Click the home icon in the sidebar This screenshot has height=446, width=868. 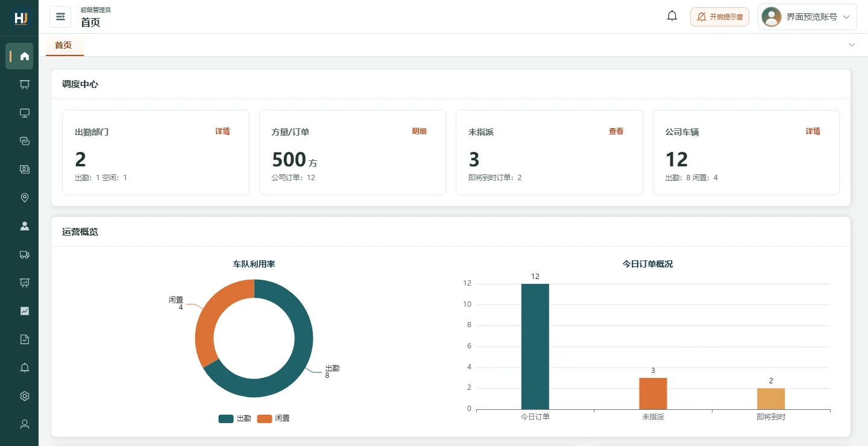coord(25,56)
